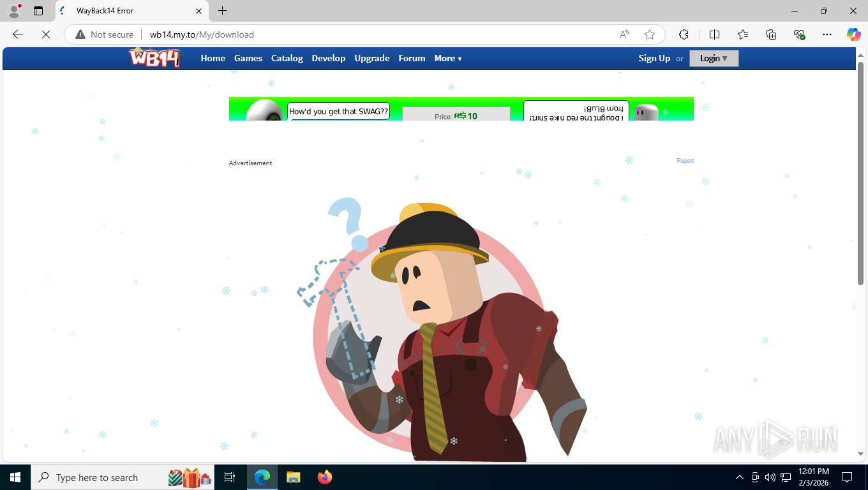868x490 pixels.
Task: Open the Edge profile icon
Action: (14, 11)
